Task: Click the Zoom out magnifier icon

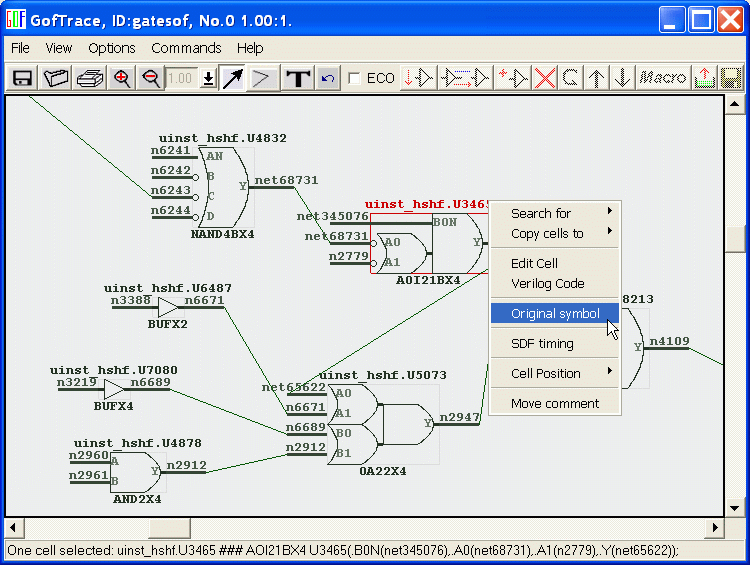Action: pos(151,78)
